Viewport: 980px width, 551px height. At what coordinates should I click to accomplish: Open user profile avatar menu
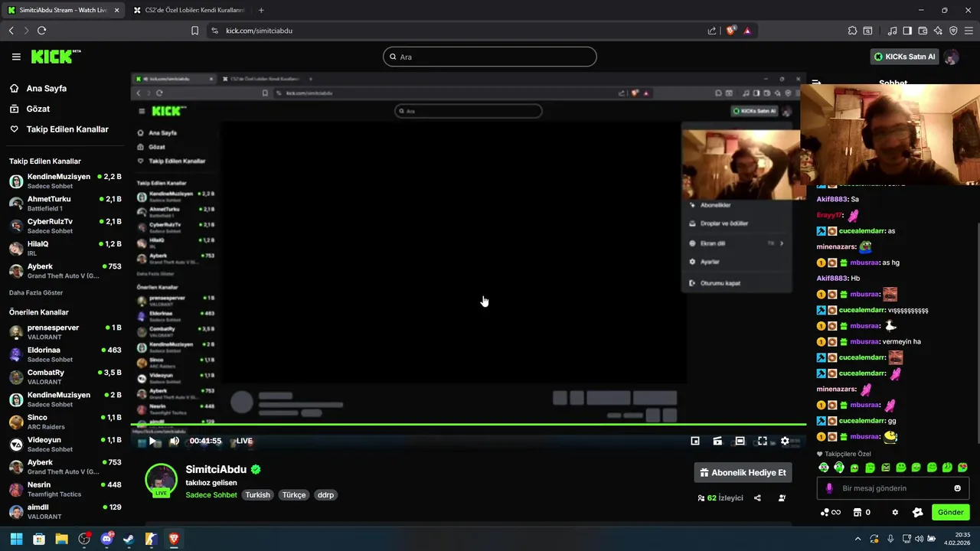(951, 57)
